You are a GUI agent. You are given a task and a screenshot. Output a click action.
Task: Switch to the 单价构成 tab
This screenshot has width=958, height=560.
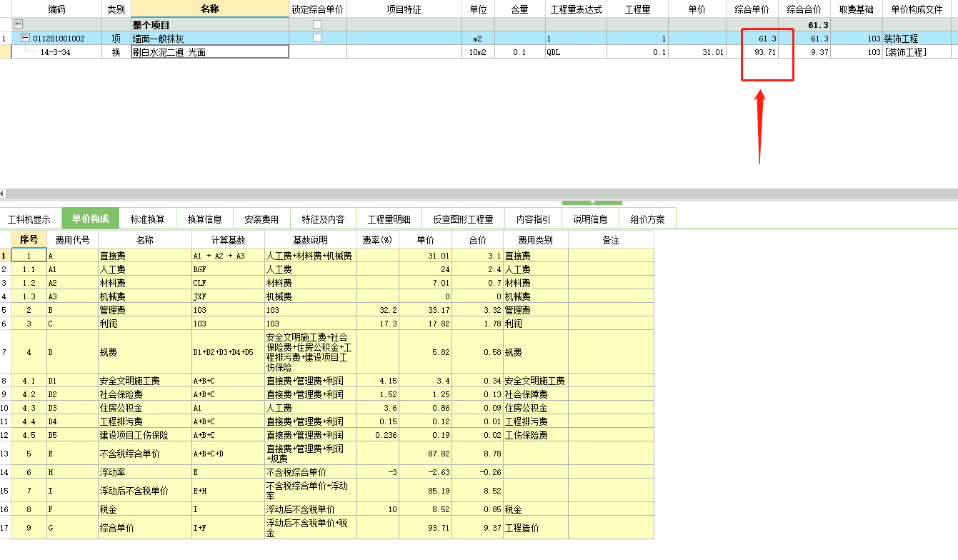tap(91, 219)
